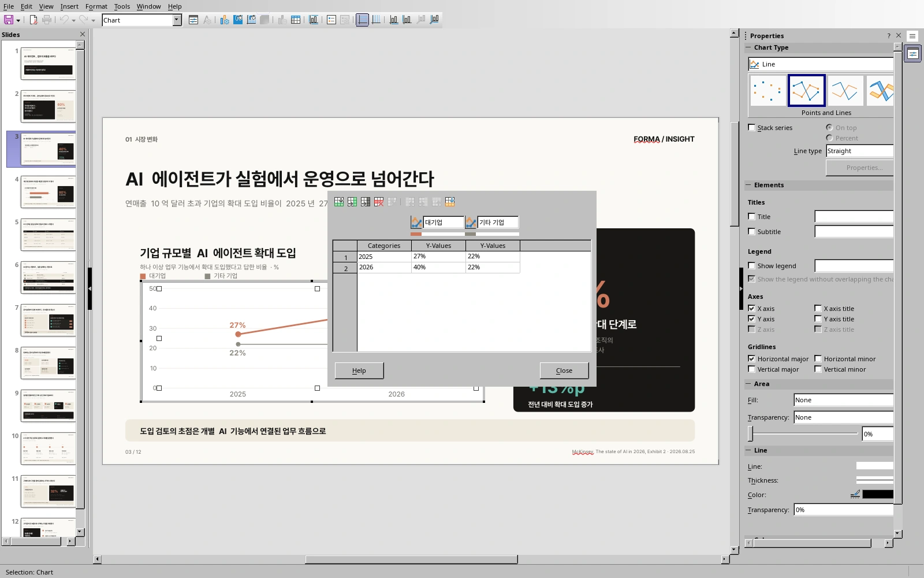
Task: Open the Chart element selector dropdown
Action: (x=177, y=20)
